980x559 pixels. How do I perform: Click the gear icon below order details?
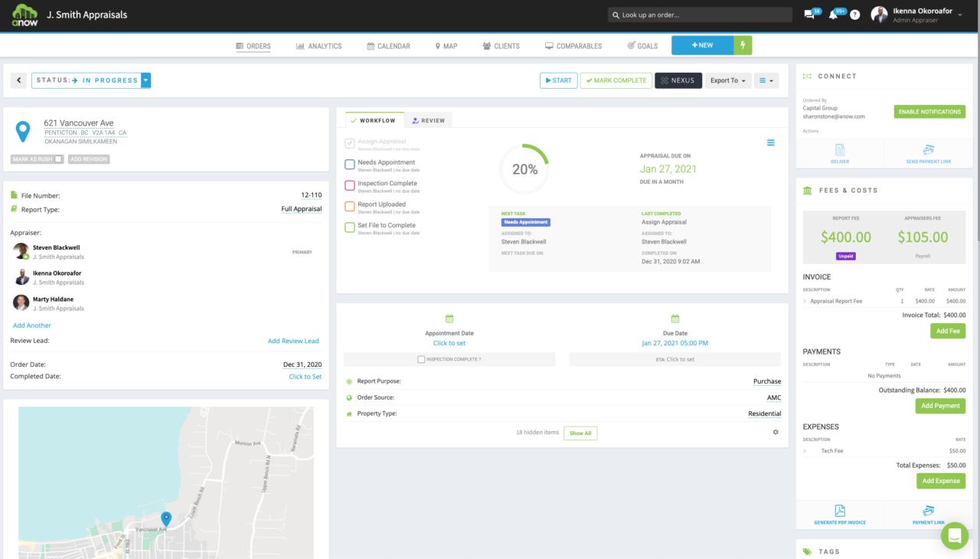775,433
